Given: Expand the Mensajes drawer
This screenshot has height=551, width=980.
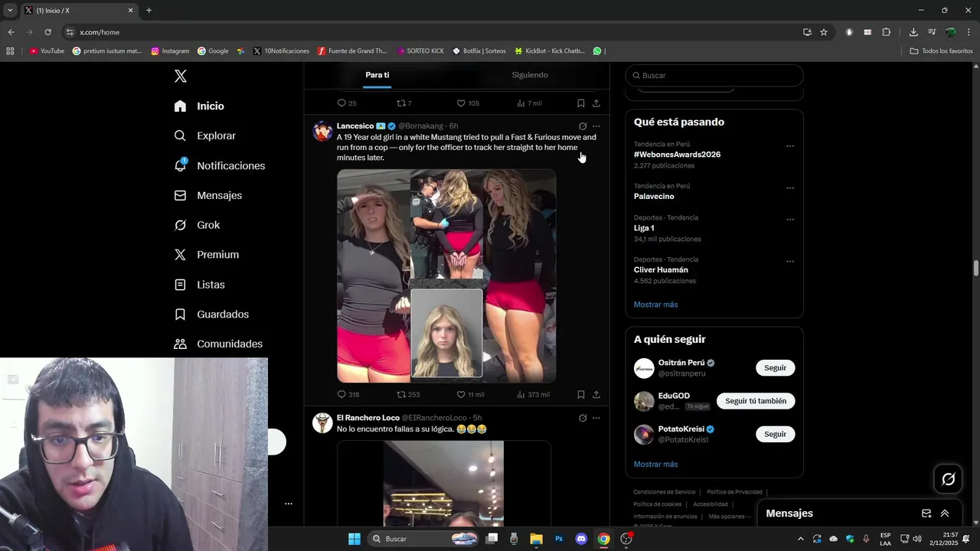Looking at the screenshot, I should coord(945,514).
